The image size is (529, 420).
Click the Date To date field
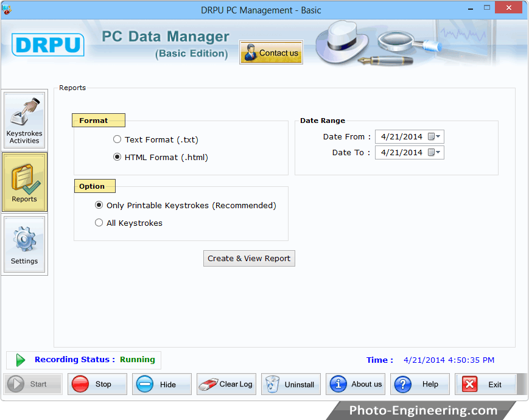(409, 153)
